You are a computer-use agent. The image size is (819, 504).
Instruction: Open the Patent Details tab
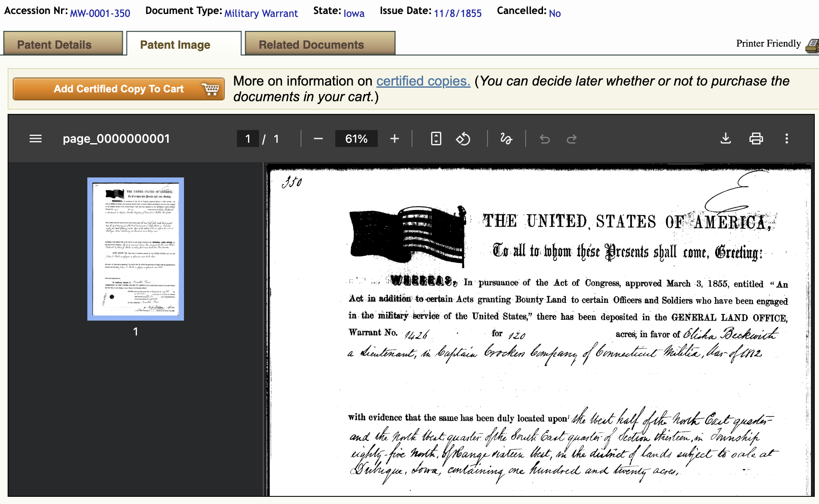pos(63,44)
